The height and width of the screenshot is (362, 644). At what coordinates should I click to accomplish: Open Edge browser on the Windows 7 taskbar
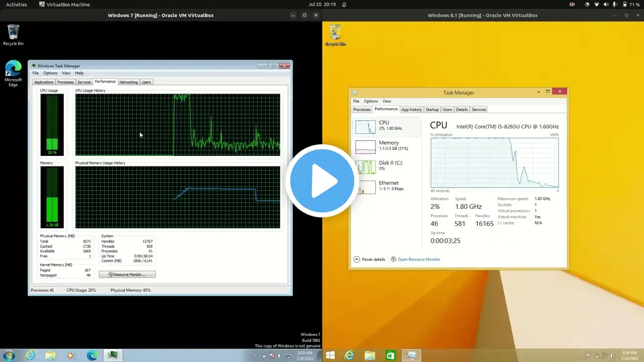coord(92,355)
